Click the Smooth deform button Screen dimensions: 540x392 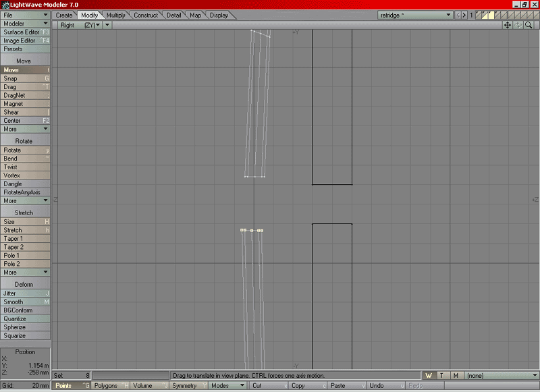pos(25,302)
